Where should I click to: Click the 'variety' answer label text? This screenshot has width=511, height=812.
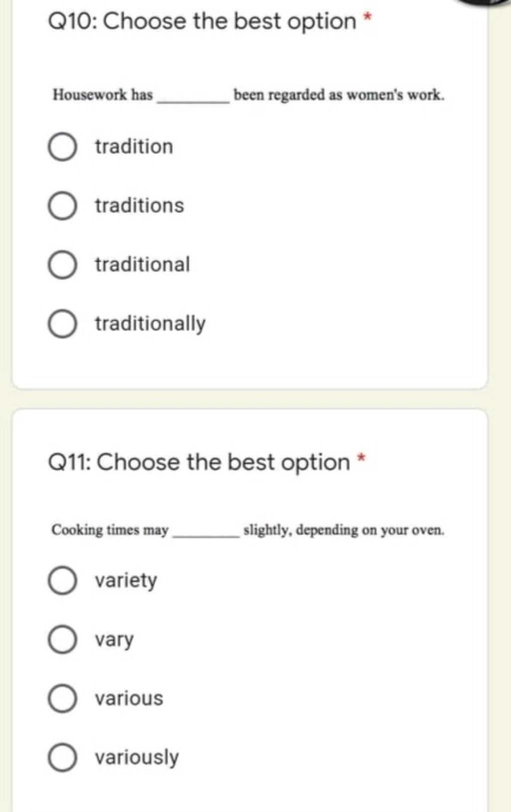click(126, 580)
